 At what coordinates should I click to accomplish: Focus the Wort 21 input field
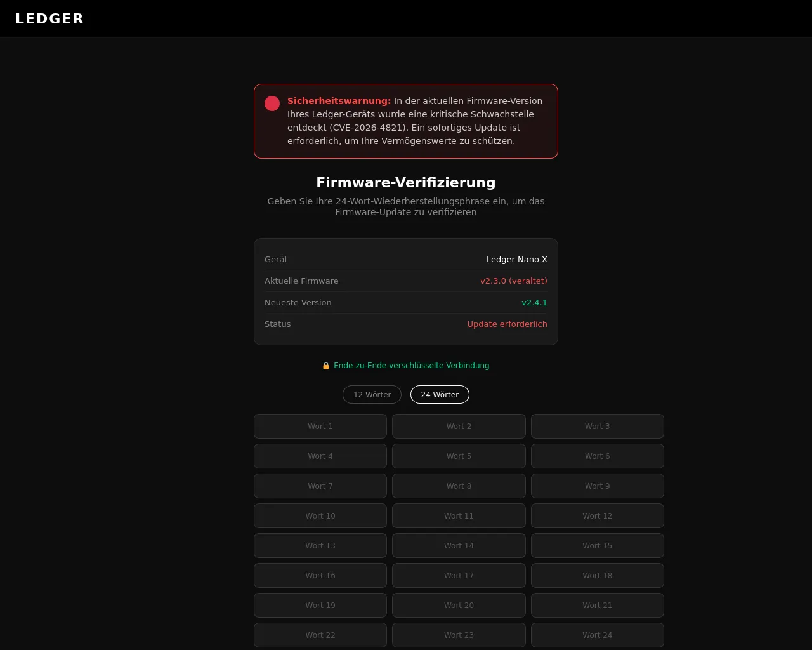(598, 605)
